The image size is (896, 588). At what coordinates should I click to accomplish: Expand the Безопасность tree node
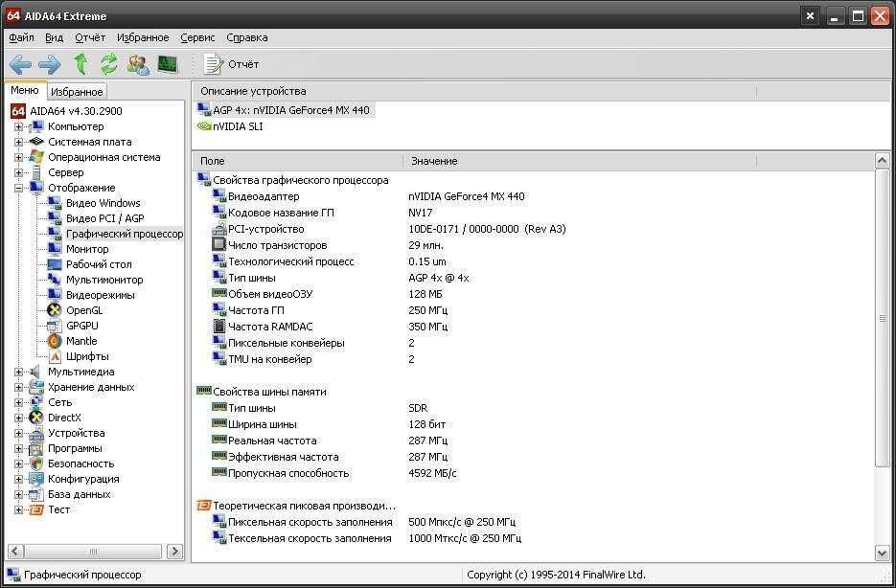tap(18, 464)
